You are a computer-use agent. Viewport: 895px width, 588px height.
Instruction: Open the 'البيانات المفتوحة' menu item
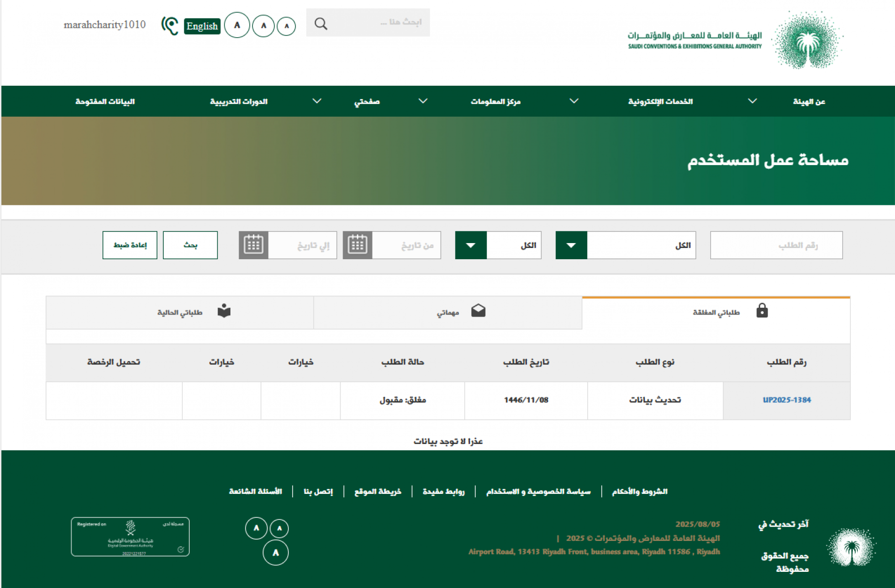click(105, 101)
